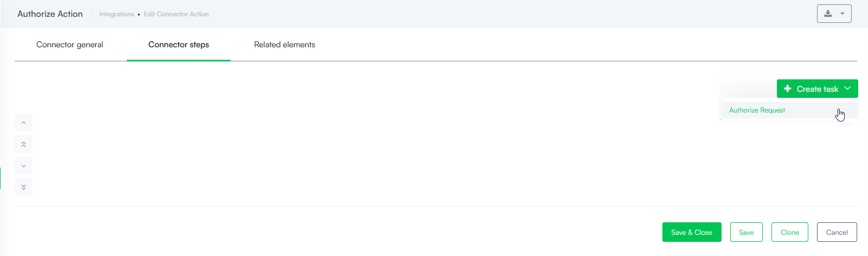Follow the Integrations breadcrumb link
Image resolution: width=868 pixels, height=256 pixels.
pos(117,14)
